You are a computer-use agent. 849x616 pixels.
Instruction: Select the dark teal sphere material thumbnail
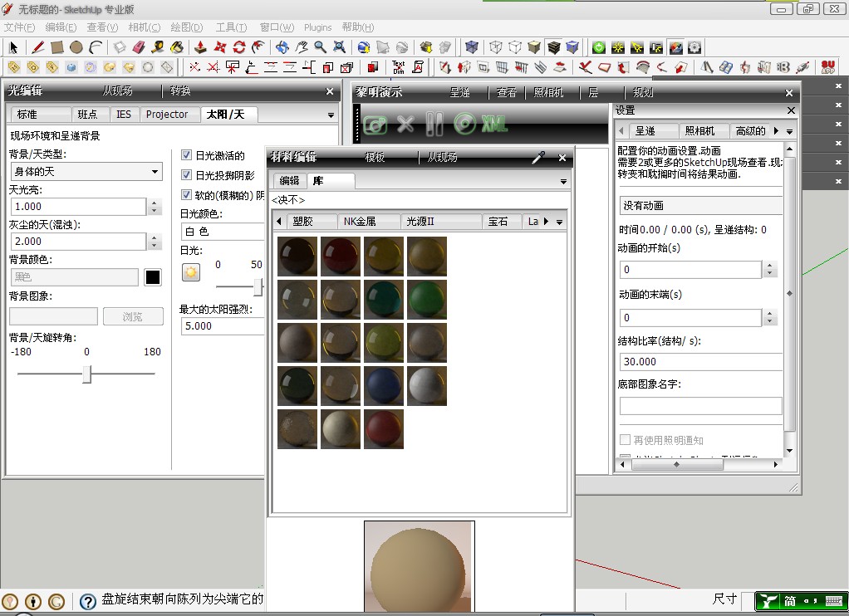pyautogui.click(x=384, y=300)
